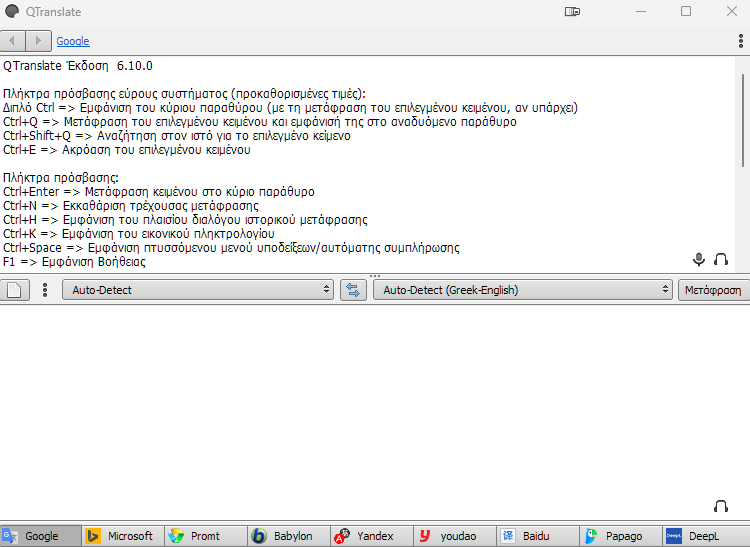Click the 'Ctrl+N => Εκκαθάριση' line
Screen dimensions: 750x547
(131, 206)
